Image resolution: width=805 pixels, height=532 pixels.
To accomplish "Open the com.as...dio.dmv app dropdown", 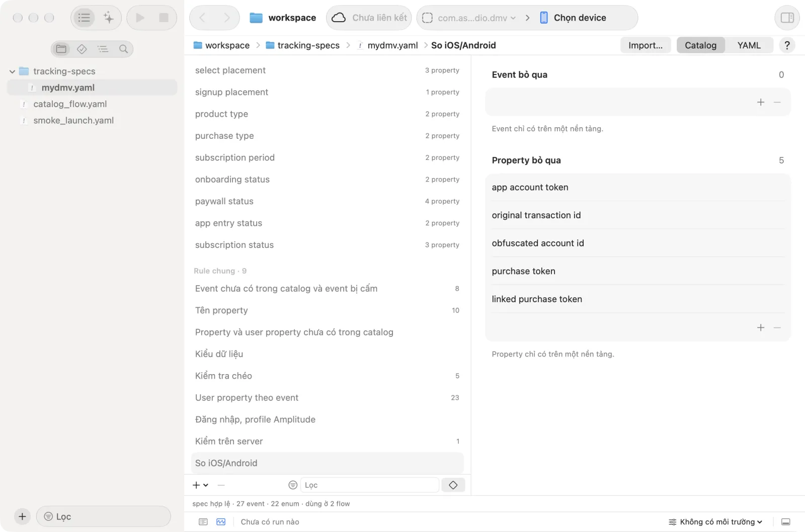I will [x=469, y=18].
